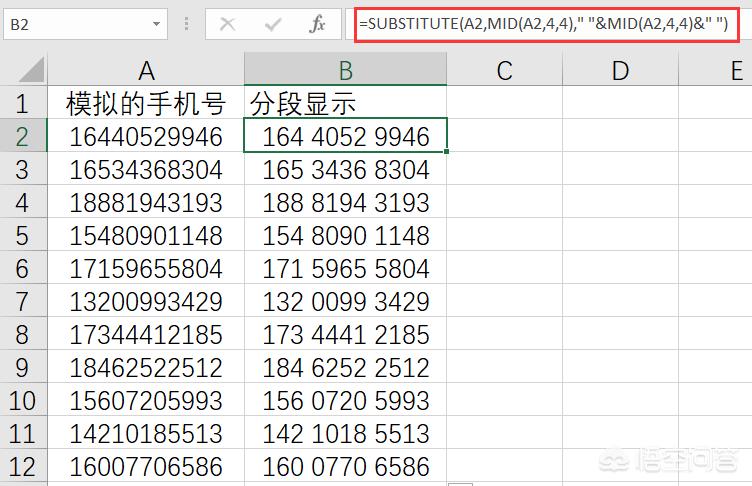
Task: Select row 3 header
Action: coord(23,169)
